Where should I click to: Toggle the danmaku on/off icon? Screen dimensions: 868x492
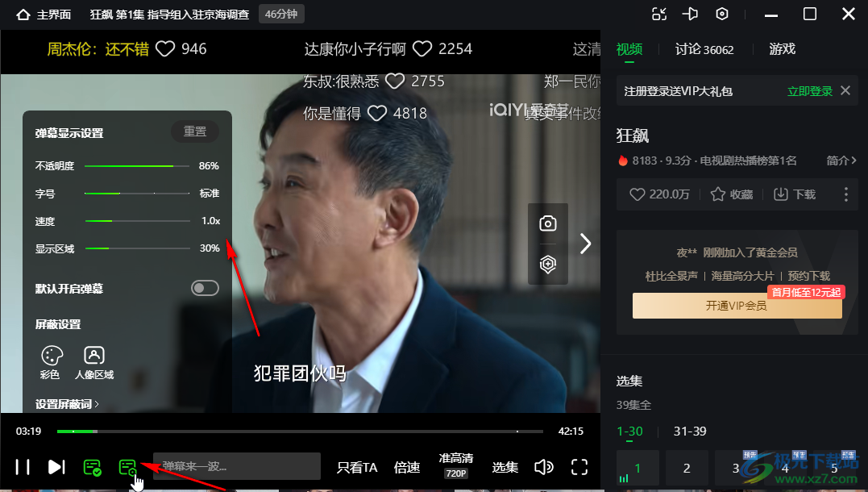tap(93, 467)
